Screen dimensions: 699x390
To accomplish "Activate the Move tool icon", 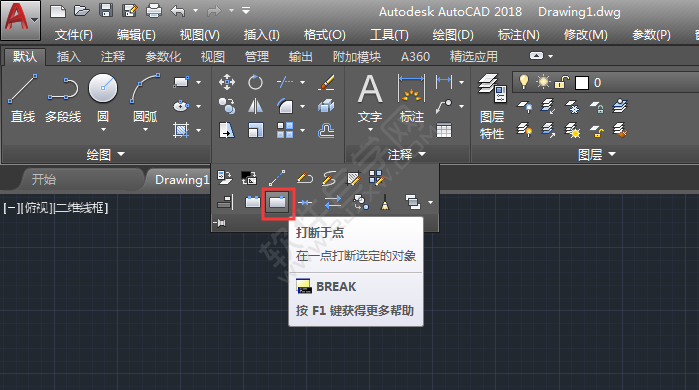I will click(227, 82).
